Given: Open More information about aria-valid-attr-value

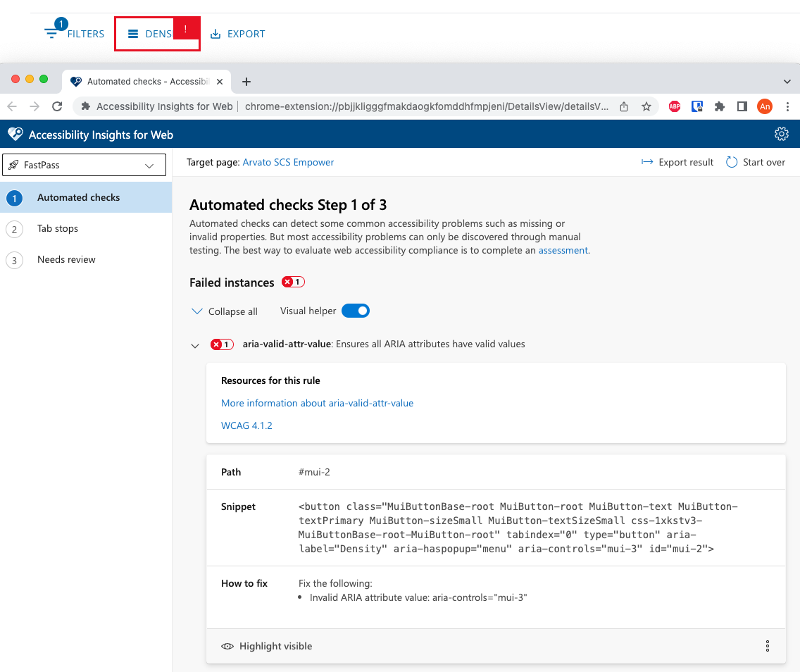Looking at the screenshot, I should [x=318, y=403].
